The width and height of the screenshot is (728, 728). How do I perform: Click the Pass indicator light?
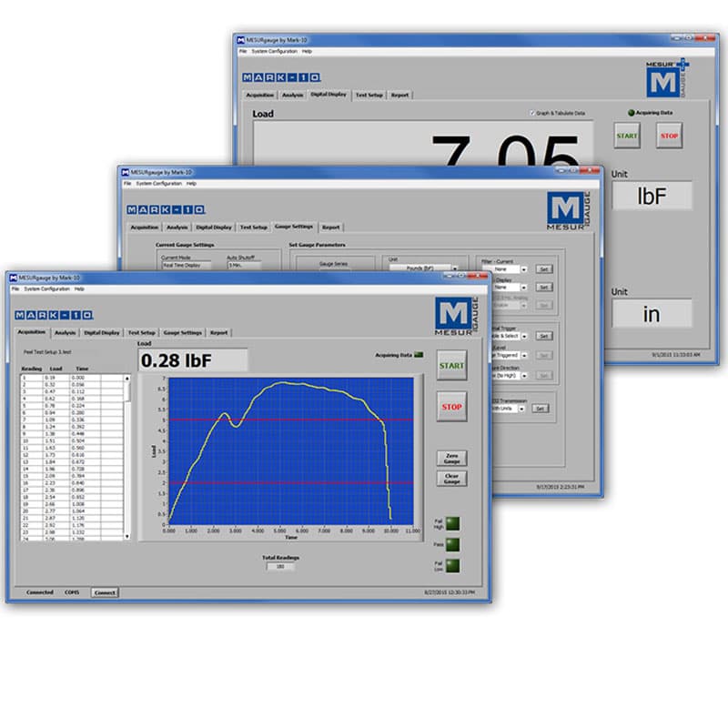pos(452,544)
